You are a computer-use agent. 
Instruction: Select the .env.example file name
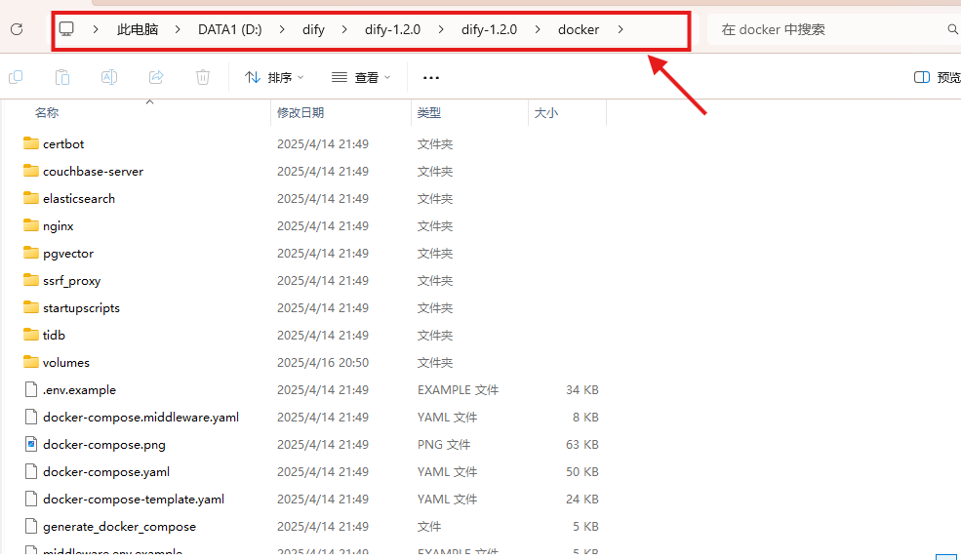coord(79,390)
